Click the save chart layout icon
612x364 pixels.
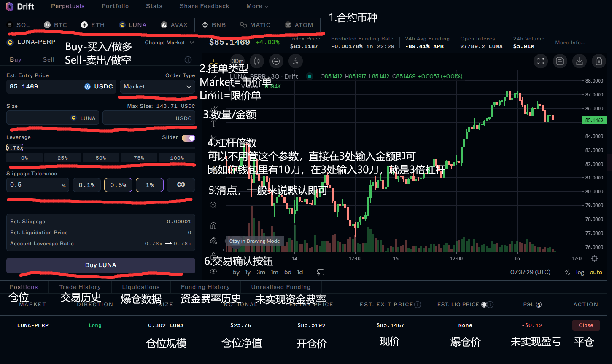coord(560,61)
